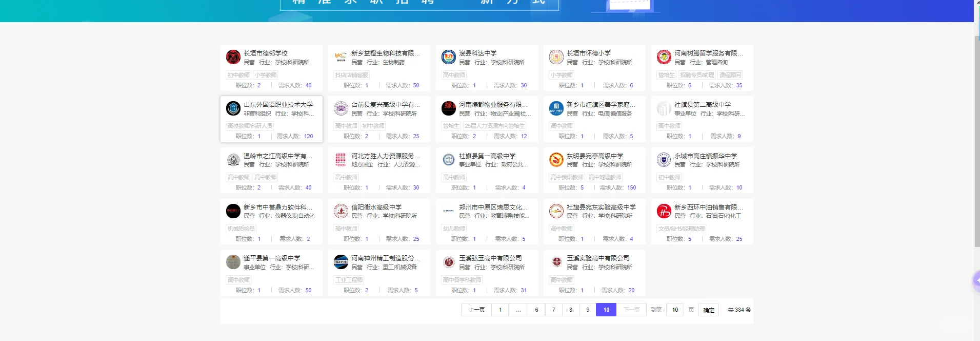Open 山东外国语职业技术大学 company link
The height and width of the screenshot is (341, 980).
(x=278, y=105)
